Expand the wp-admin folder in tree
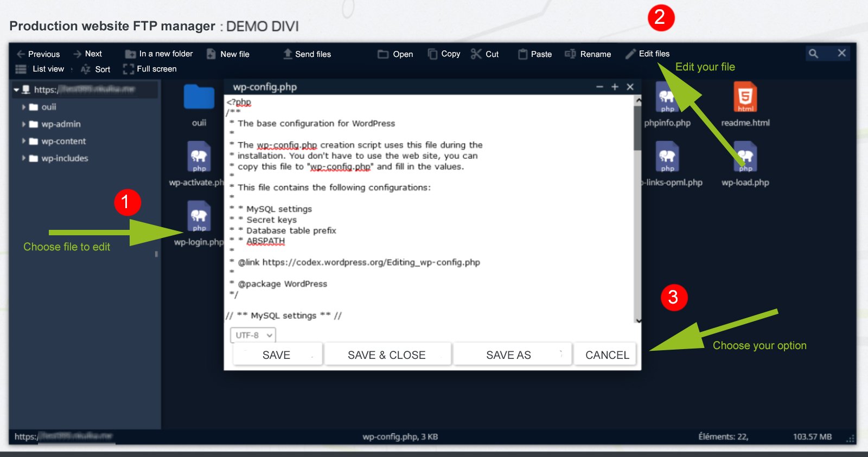This screenshot has width=868, height=457. click(23, 124)
